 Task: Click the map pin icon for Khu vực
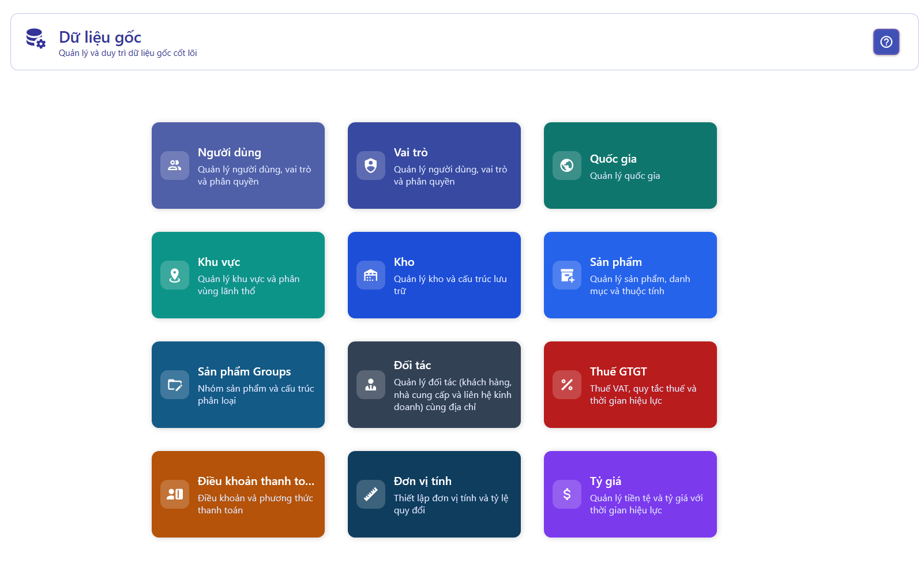[x=175, y=275]
